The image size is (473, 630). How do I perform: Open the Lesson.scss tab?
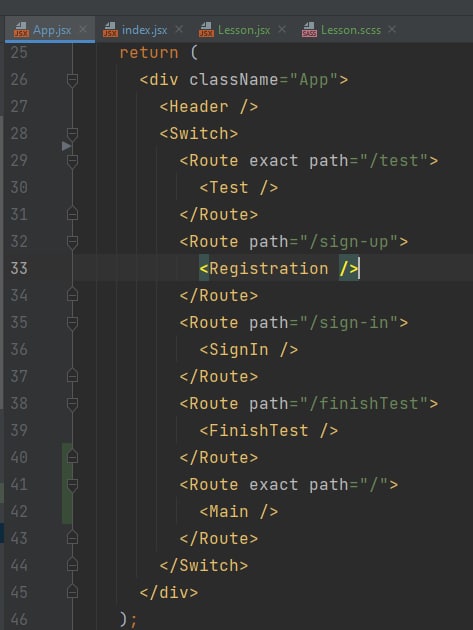click(350, 29)
